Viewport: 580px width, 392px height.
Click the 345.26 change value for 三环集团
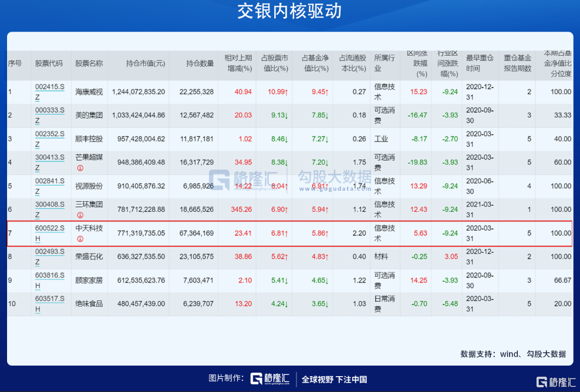point(241,209)
